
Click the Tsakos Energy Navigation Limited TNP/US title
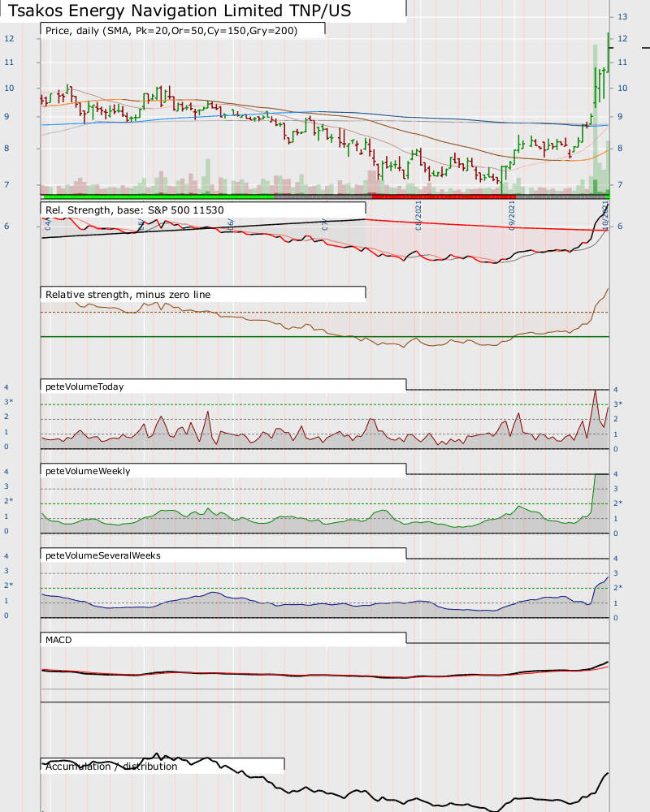(180, 11)
